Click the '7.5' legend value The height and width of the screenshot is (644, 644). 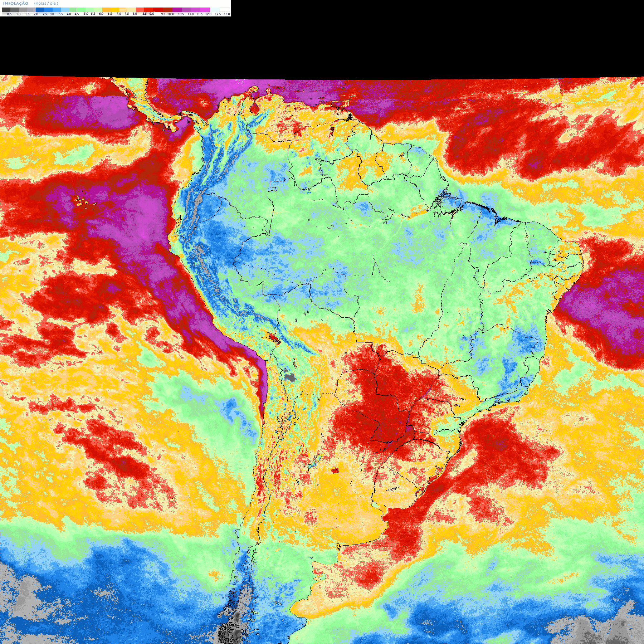click(127, 14)
